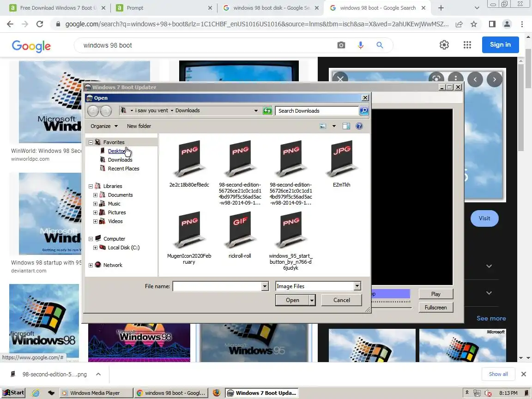Click the Computer tree item
This screenshot has height=399, width=532.
click(x=115, y=239)
